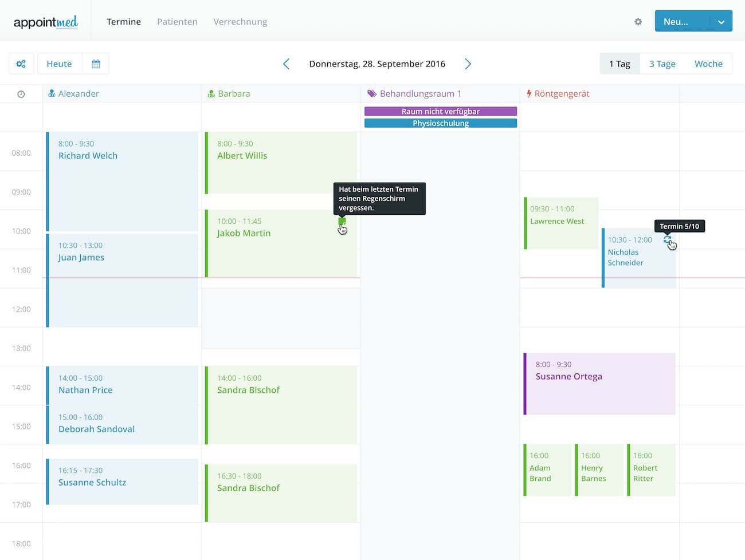Open the Physioschulung all-day entry
This screenshot has width=745, height=560.
pyautogui.click(x=441, y=123)
